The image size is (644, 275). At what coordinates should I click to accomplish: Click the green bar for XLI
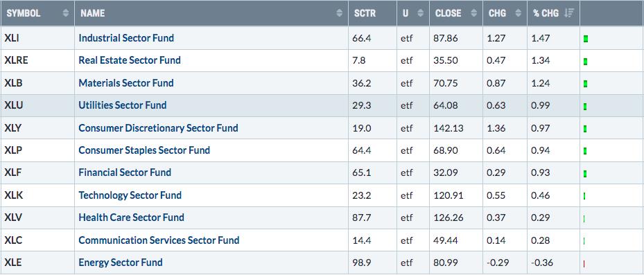(x=585, y=39)
